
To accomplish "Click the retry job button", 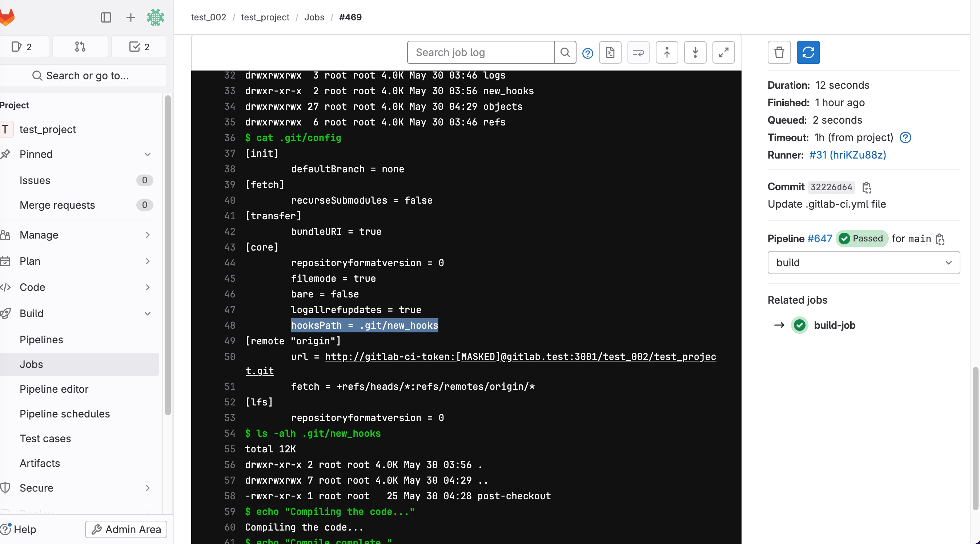I will click(808, 52).
